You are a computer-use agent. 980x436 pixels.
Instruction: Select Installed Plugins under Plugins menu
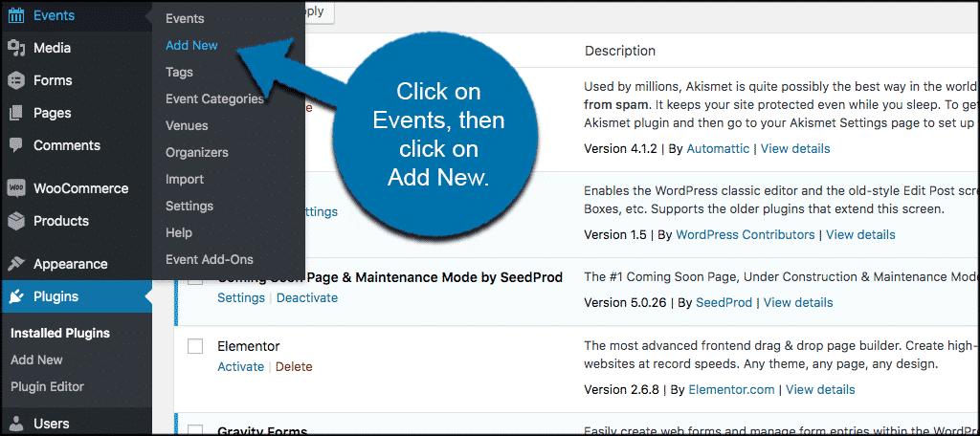pos(60,334)
